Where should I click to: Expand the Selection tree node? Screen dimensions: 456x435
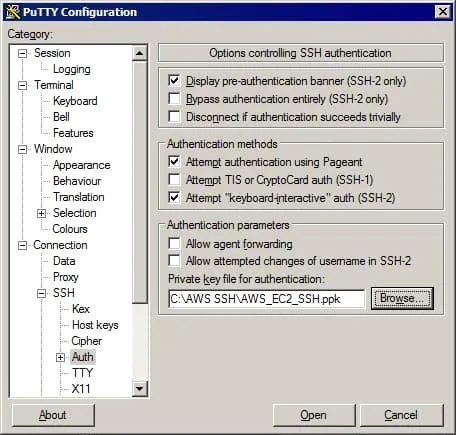(41, 213)
